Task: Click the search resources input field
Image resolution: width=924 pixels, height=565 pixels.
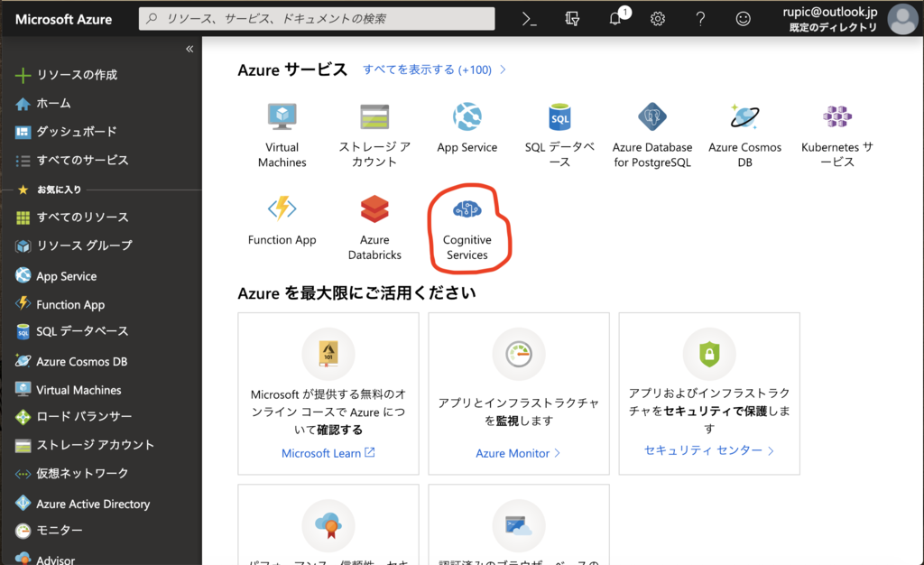Action: click(317, 19)
